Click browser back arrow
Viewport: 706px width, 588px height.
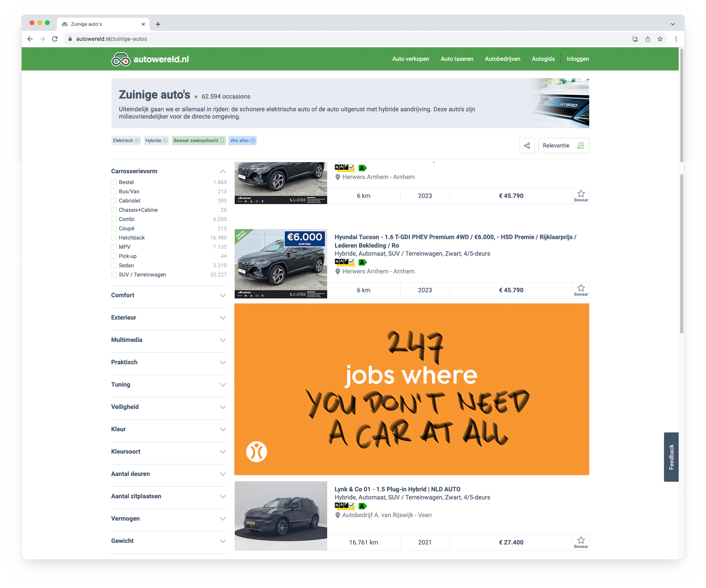[x=30, y=39]
